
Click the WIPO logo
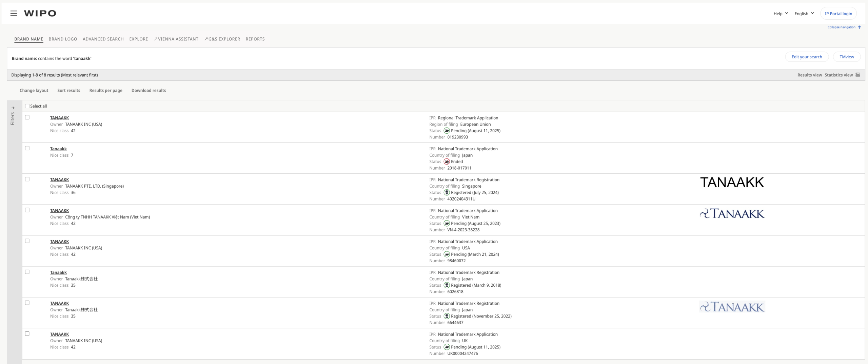point(40,13)
